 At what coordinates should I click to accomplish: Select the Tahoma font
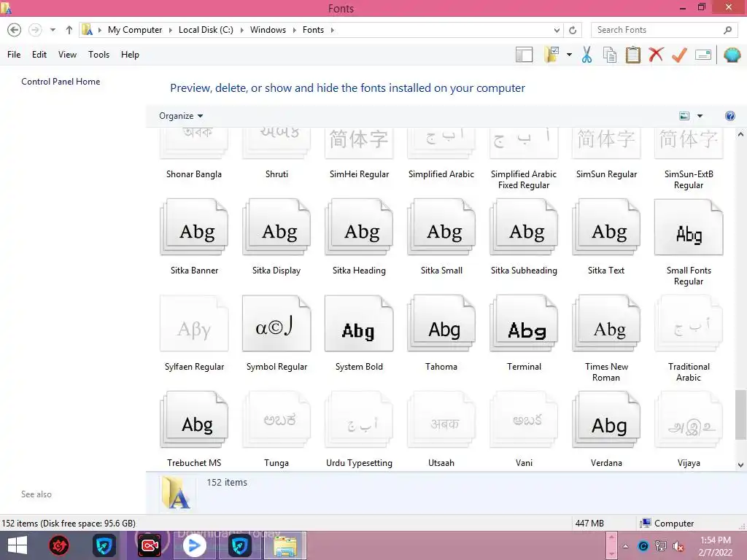[x=441, y=333]
